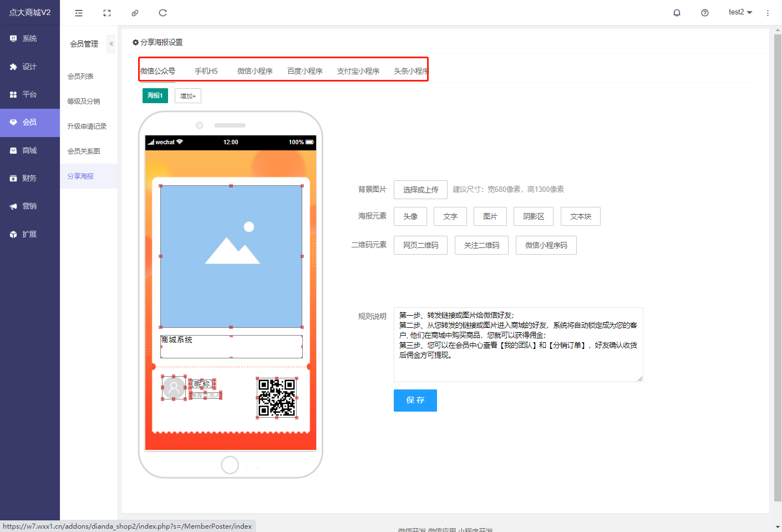Screen dimensions: 782x532
Task: Click the blue 保存 button
Action: click(x=415, y=401)
